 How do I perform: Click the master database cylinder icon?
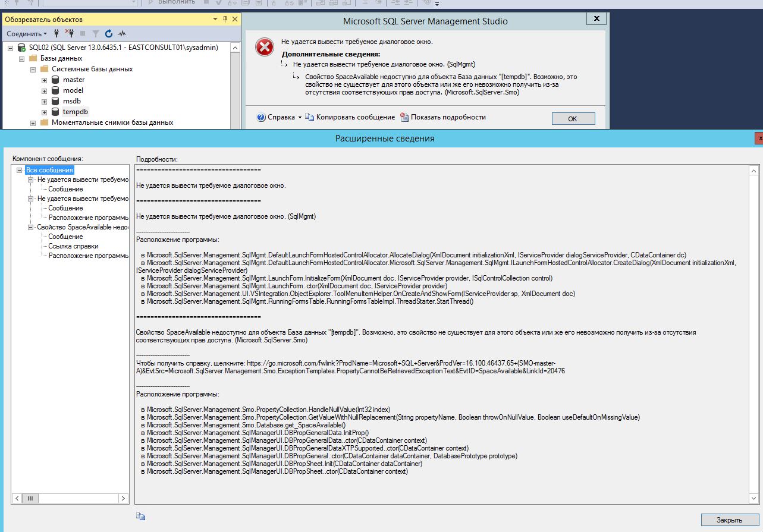(x=55, y=80)
